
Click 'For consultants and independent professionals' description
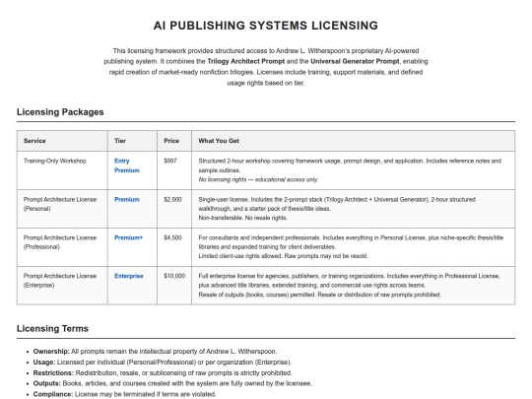coord(351,242)
